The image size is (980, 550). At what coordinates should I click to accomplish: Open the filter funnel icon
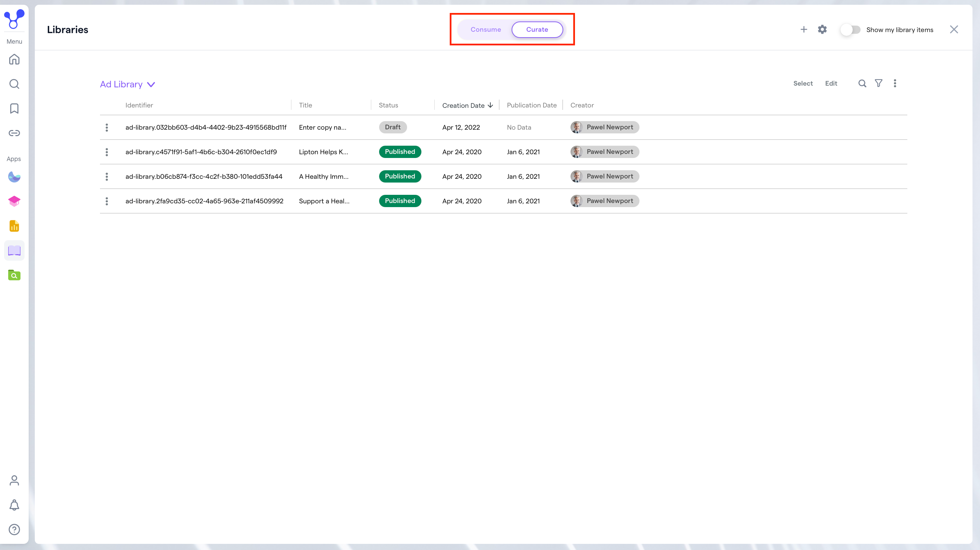[x=879, y=83]
